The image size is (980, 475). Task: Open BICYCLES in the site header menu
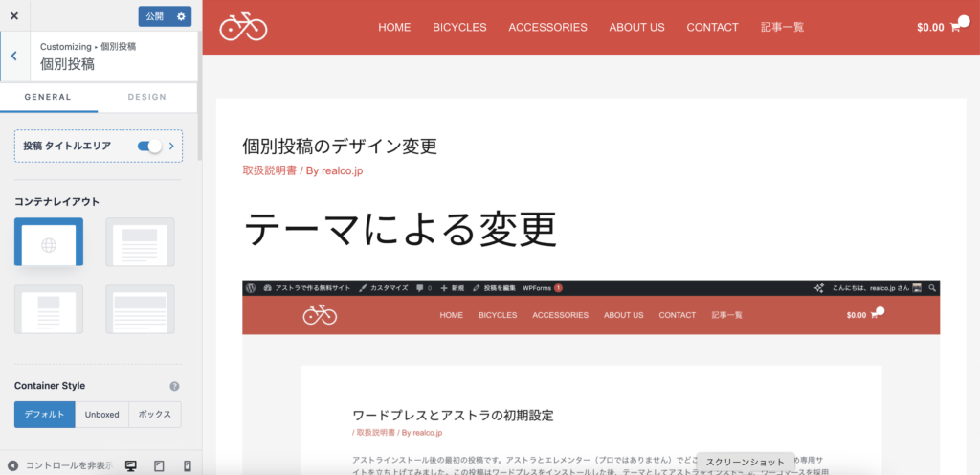point(459,28)
